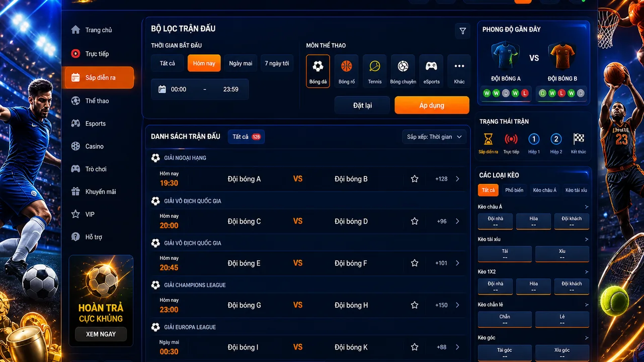Expand the Kèo tài xỉu section arrow
This screenshot has width=644, height=362.
587,239
